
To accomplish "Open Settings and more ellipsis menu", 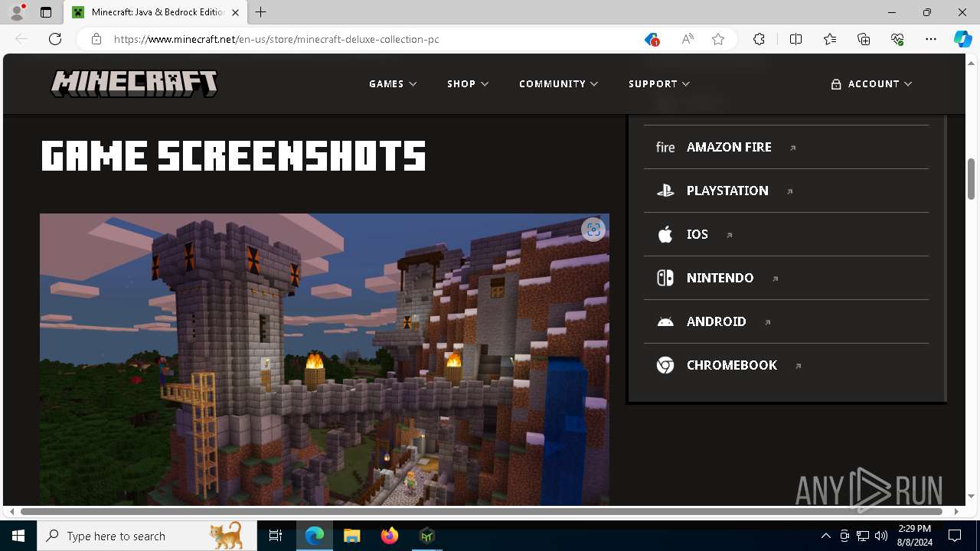I will tap(931, 39).
